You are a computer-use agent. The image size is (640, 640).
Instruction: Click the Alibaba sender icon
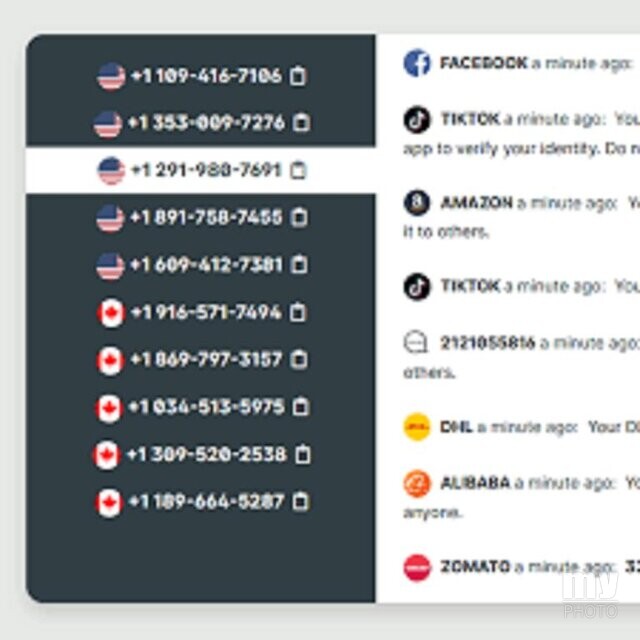click(x=417, y=484)
